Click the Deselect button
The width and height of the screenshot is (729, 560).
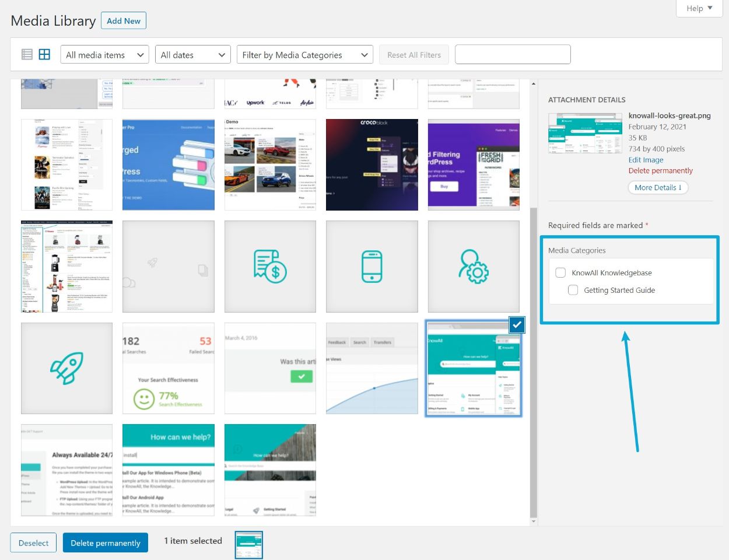click(33, 542)
